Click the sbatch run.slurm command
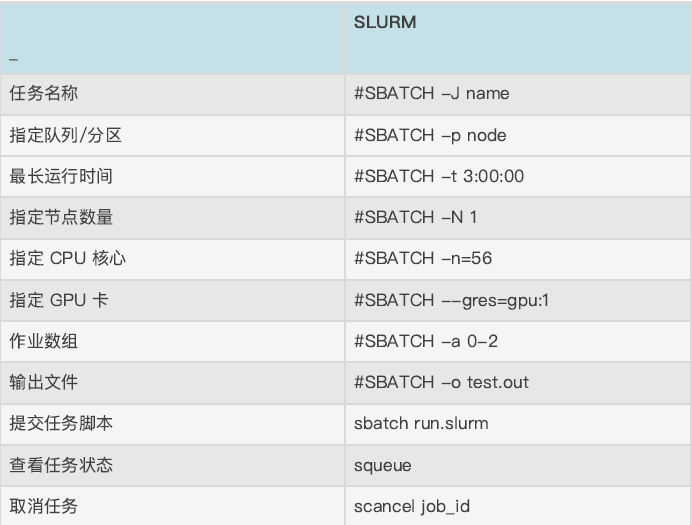This screenshot has height=525, width=692. 421,424
